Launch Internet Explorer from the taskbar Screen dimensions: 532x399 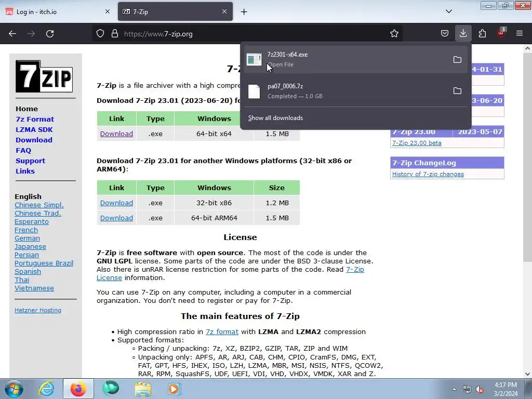46,389
